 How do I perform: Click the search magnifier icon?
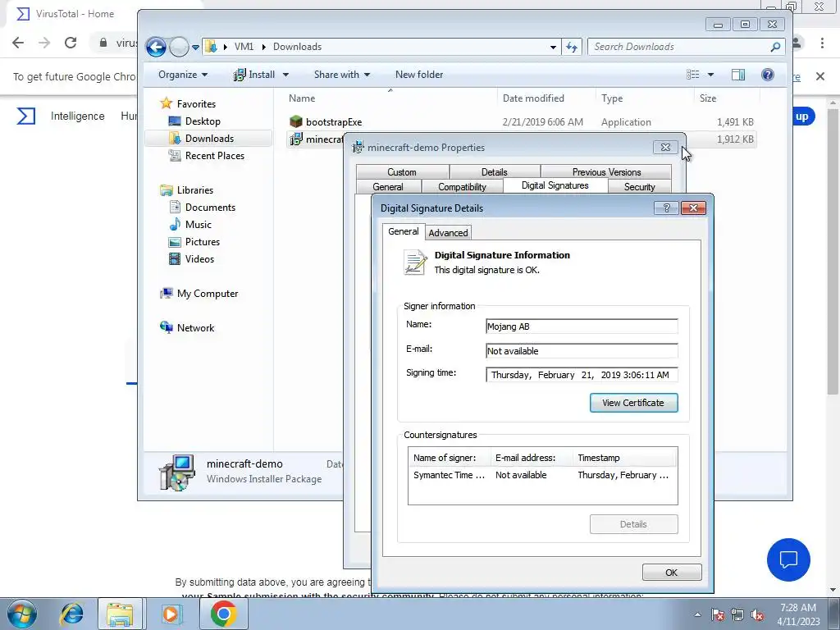click(x=775, y=47)
